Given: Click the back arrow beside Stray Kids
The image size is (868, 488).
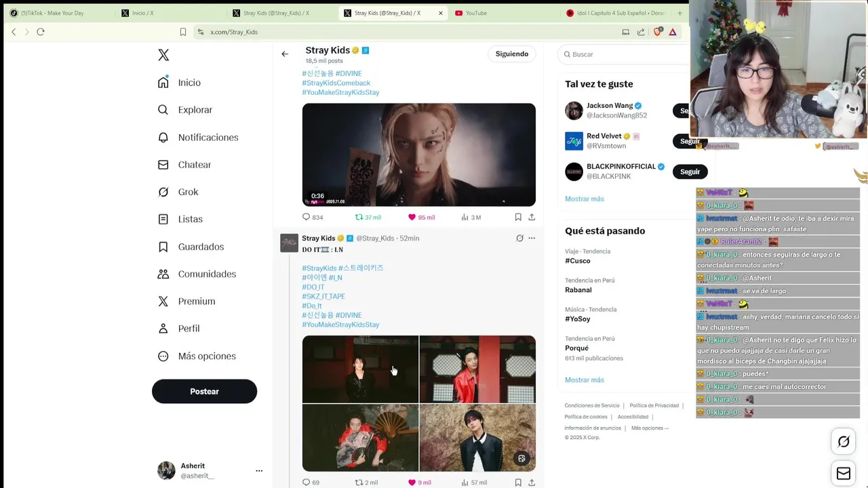Looking at the screenshot, I should pyautogui.click(x=285, y=54).
